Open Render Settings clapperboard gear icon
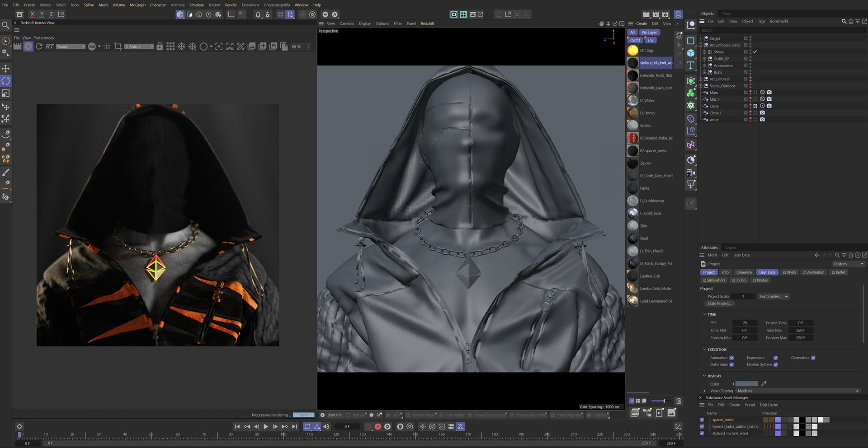This screenshot has width=868, height=448. point(665,14)
